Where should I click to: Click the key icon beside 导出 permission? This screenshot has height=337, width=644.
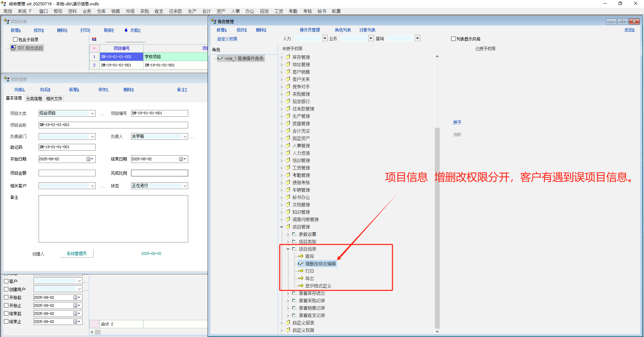coord(301,278)
